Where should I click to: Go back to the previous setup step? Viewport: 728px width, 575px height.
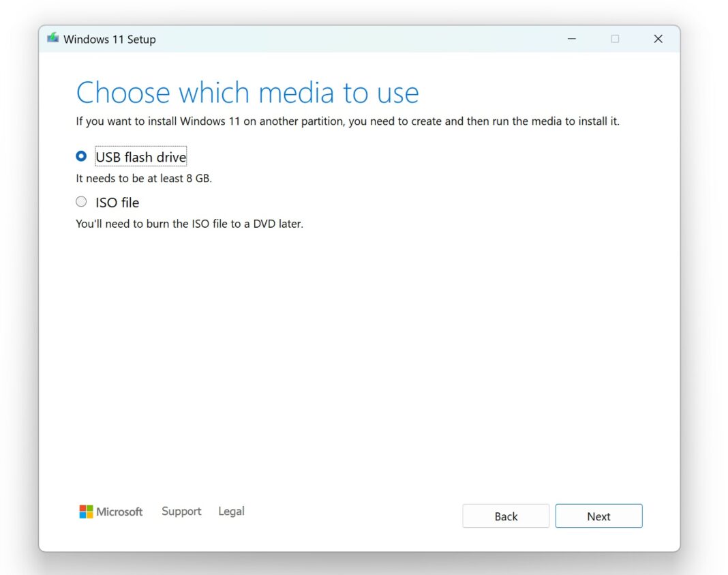(506, 516)
